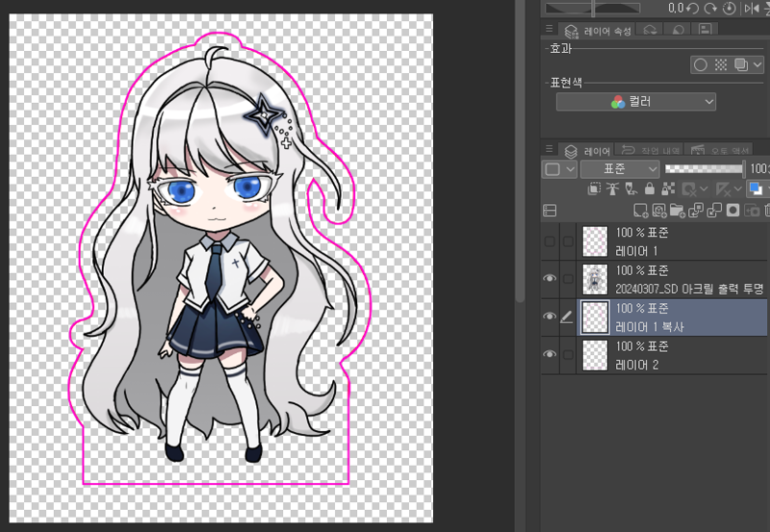
Task: Click opacity value 100 field
Action: click(759, 168)
